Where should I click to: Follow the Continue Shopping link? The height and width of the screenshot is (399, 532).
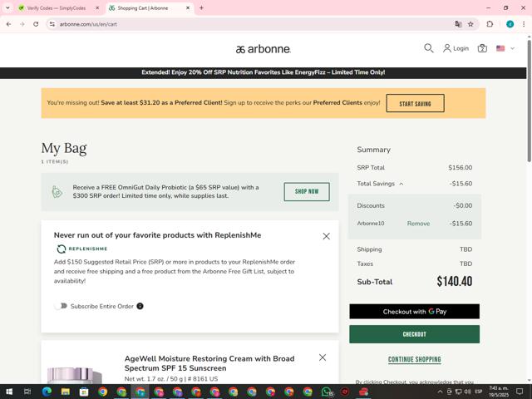tap(414, 359)
